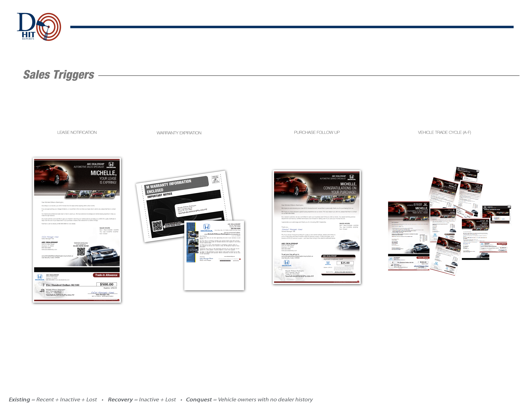Click the Honda logo on warranty letter
The height and width of the screenshot is (411, 532).
click(207, 228)
